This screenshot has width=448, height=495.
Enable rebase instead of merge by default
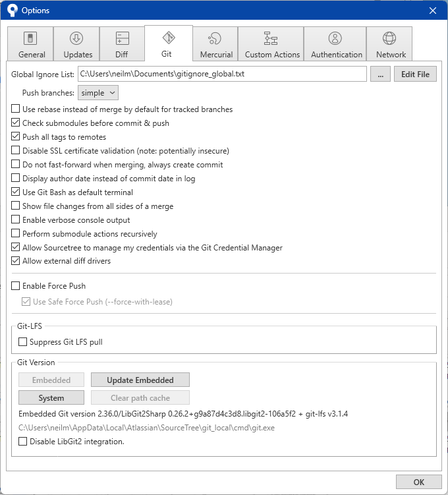click(x=16, y=109)
